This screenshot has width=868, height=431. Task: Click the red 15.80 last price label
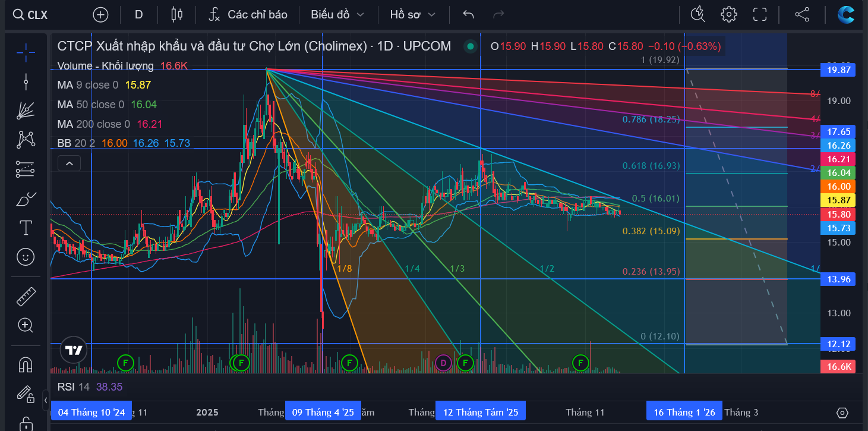[x=837, y=214]
